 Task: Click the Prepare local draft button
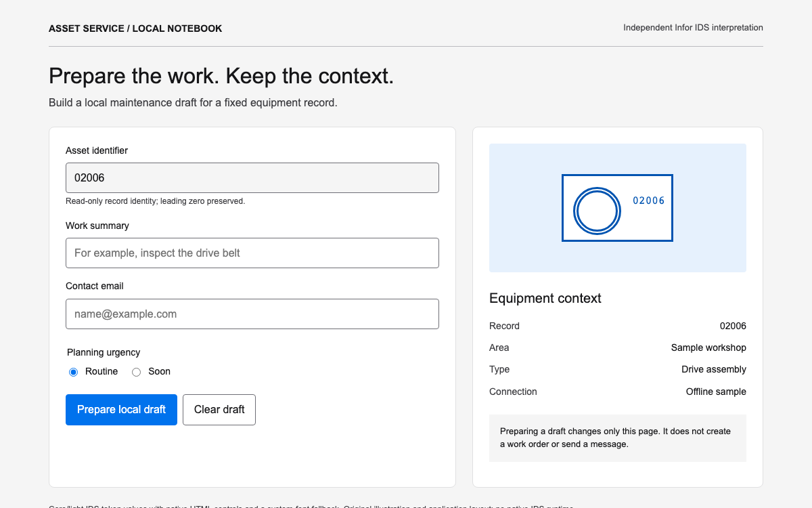click(121, 410)
